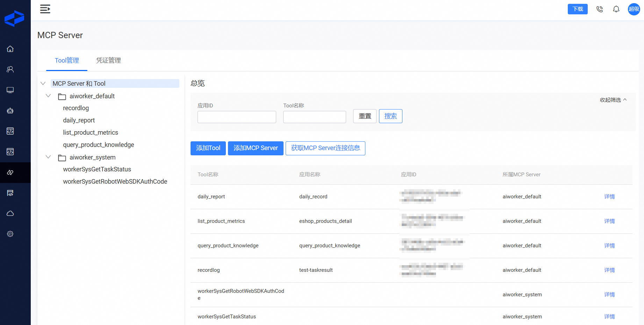Switch to the 凭证管理 tab
Screen dimensions: 644x325
coord(109,61)
